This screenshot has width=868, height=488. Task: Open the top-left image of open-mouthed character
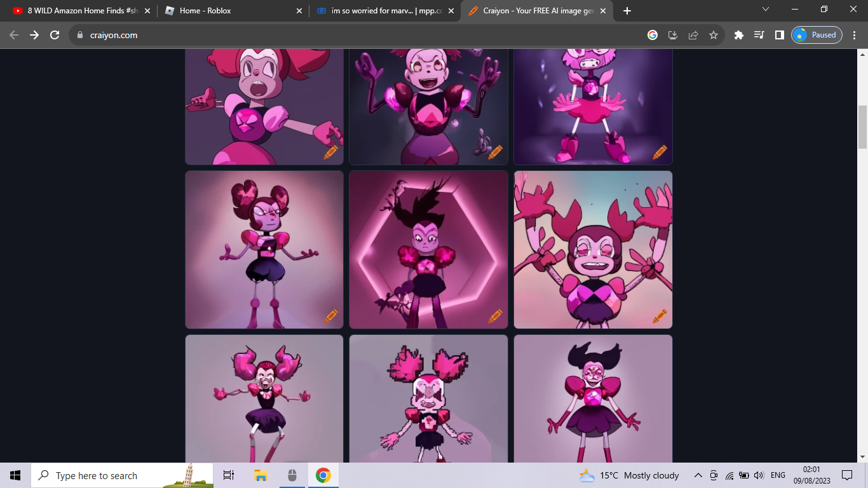tap(264, 107)
